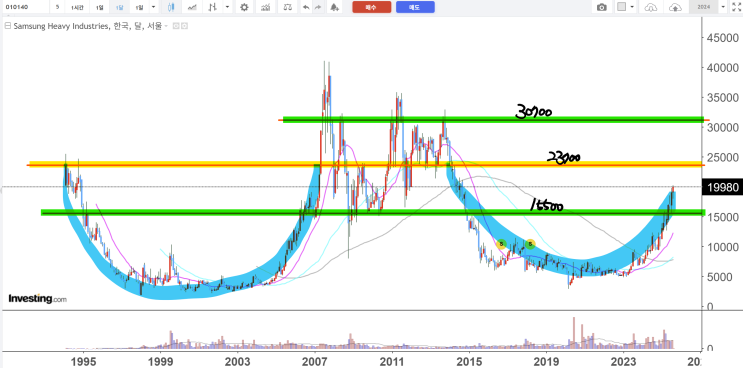
Task: Collapse the Samsung Heavy Industries legend
Action: (x=7, y=26)
